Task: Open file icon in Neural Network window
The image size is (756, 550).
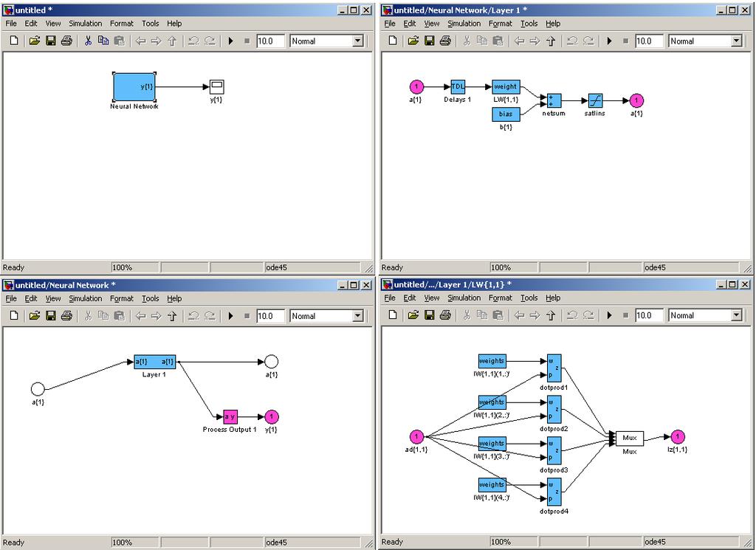Action: click(34, 316)
